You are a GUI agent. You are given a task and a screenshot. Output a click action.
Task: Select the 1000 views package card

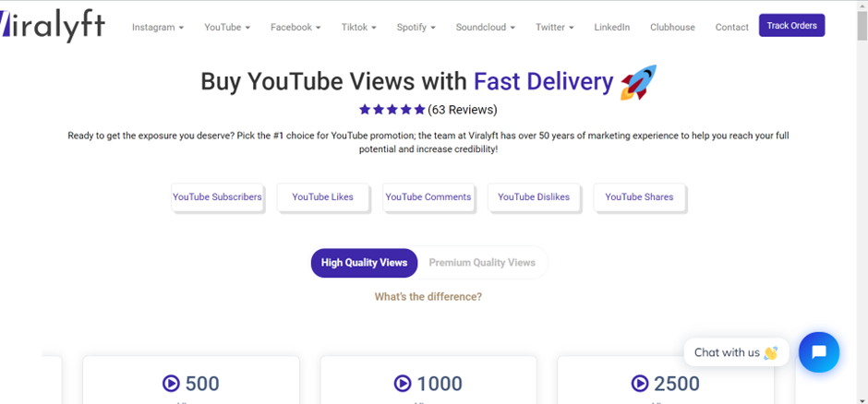tap(428, 380)
